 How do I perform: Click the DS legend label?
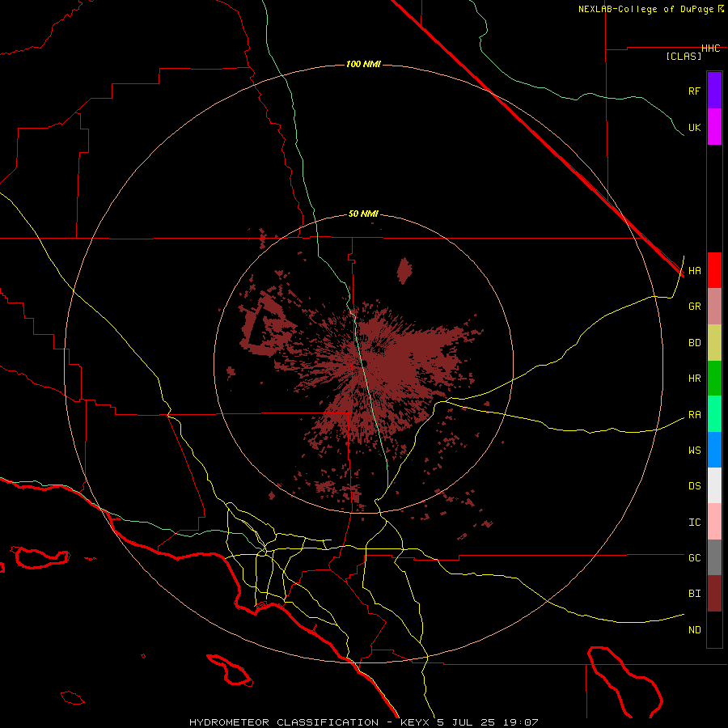coord(694,486)
